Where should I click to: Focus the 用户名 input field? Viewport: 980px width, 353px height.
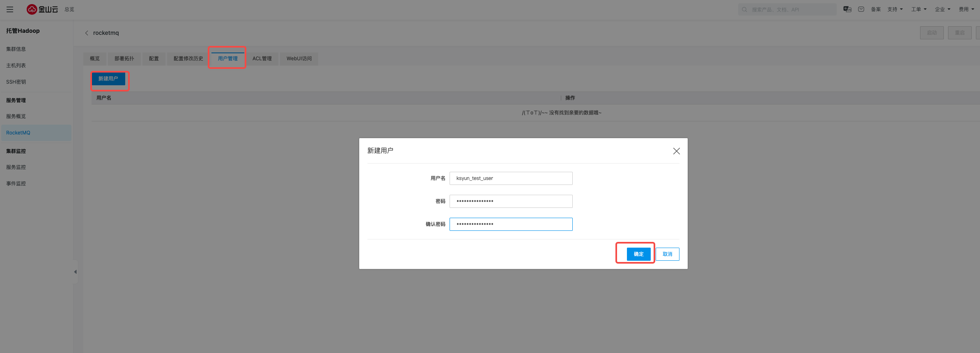[511, 178]
